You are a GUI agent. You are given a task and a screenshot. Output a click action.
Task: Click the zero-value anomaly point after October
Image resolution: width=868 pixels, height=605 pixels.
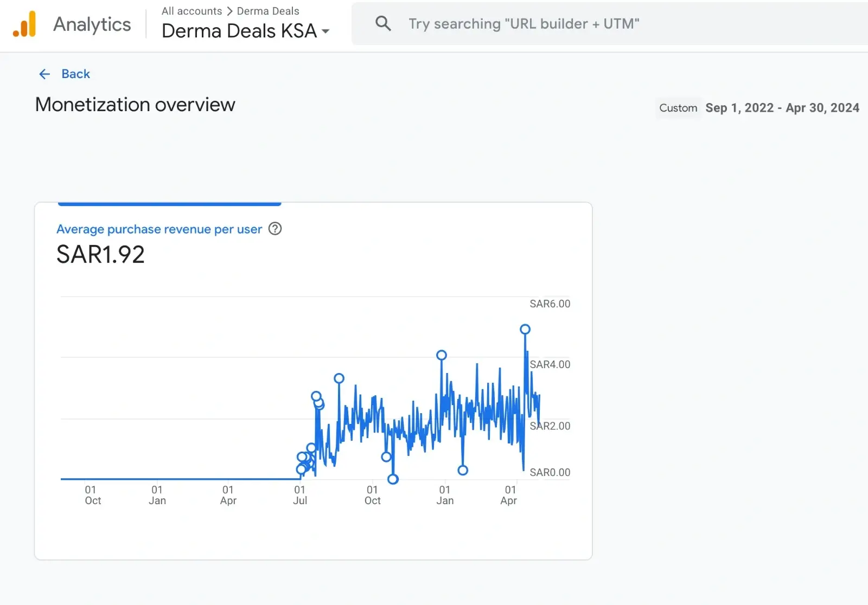(393, 479)
